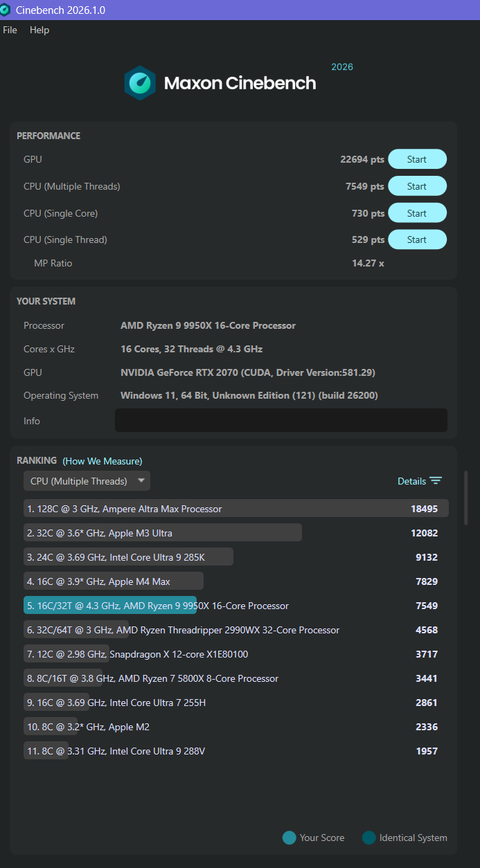
Task: Start the CPU Multiple Threads benchmark
Action: [x=417, y=186]
